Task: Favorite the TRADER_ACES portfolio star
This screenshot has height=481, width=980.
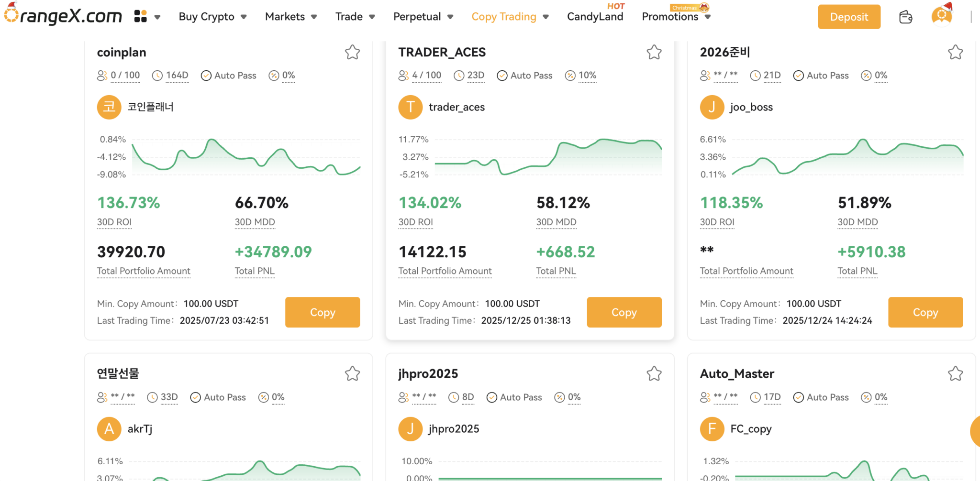Action: pyautogui.click(x=654, y=52)
